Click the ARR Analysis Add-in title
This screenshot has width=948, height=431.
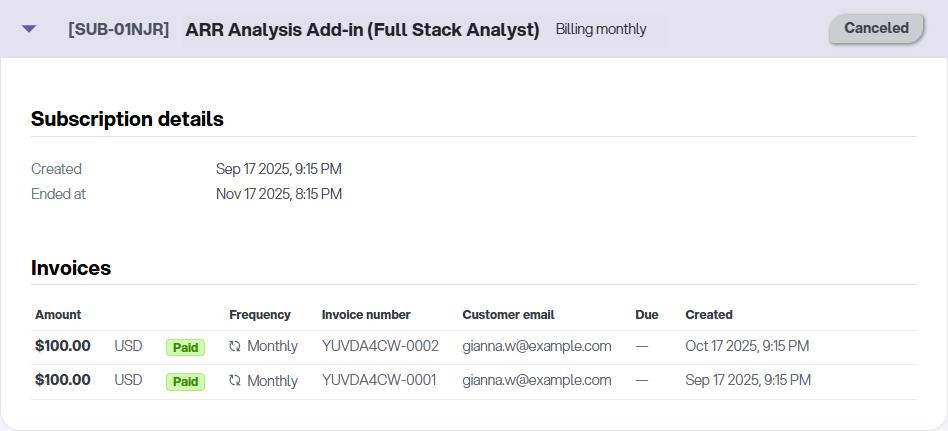point(362,29)
